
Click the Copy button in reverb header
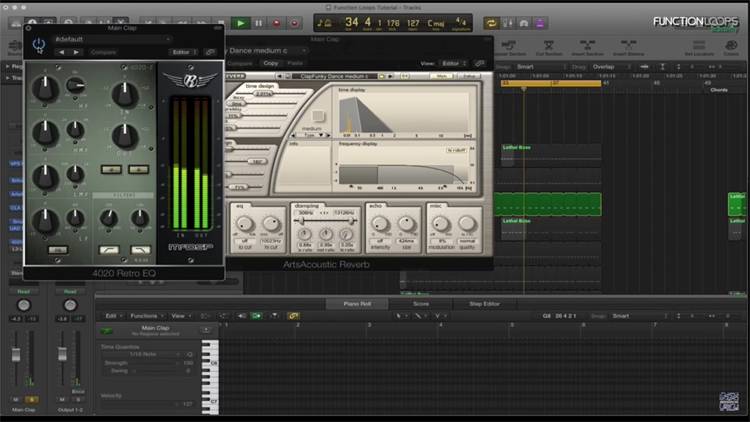coord(270,63)
